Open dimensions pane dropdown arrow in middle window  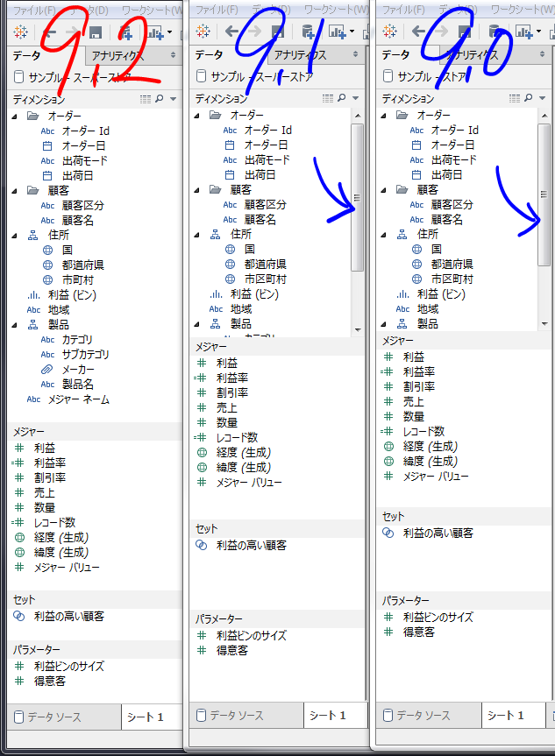[356, 98]
